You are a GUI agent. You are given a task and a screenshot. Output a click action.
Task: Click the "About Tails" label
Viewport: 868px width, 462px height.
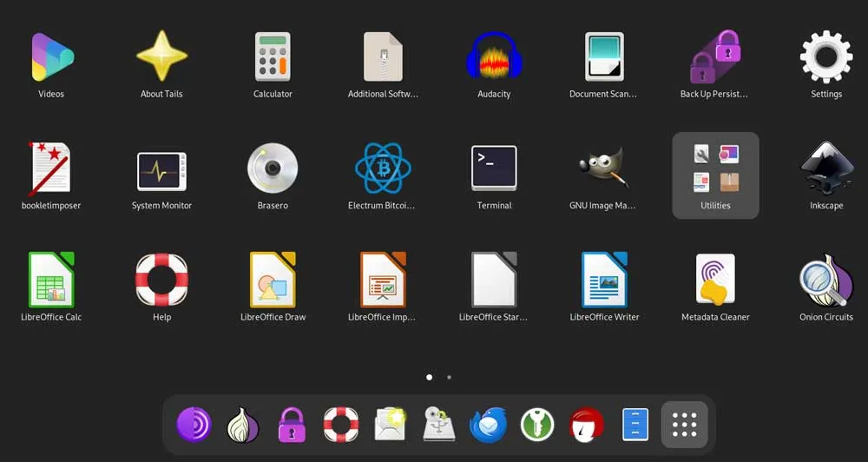pyautogui.click(x=161, y=94)
